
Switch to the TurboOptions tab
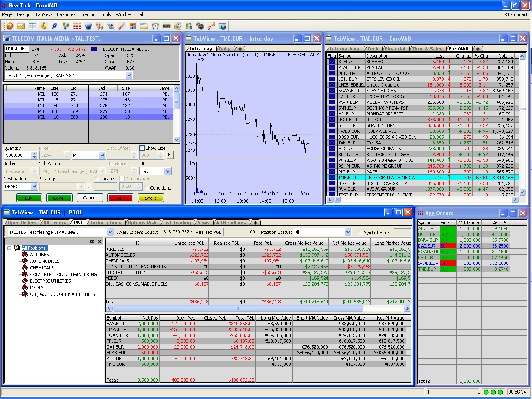(105, 223)
